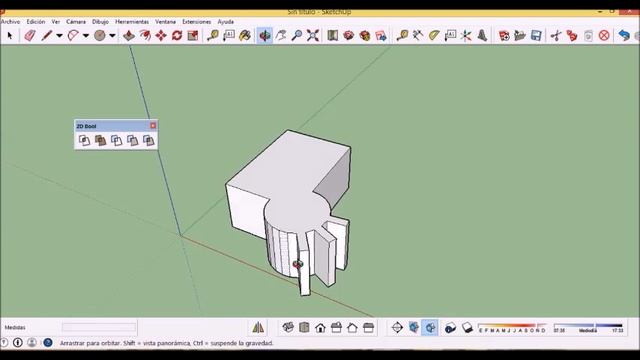Click fifth 2D Bool toolbar icon

click(x=148, y=140)
